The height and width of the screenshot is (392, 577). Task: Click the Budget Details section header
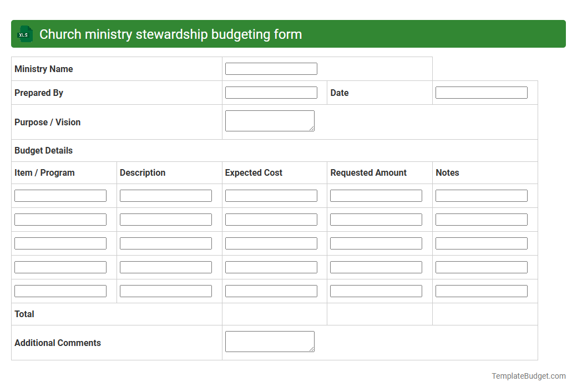(43, 150)
